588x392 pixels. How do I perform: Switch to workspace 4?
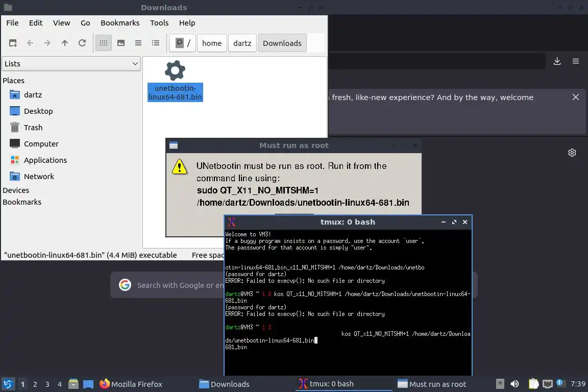pyautogui.click(x=60, y=384)
